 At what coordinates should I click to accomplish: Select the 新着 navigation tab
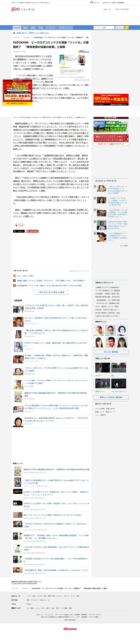25,28
